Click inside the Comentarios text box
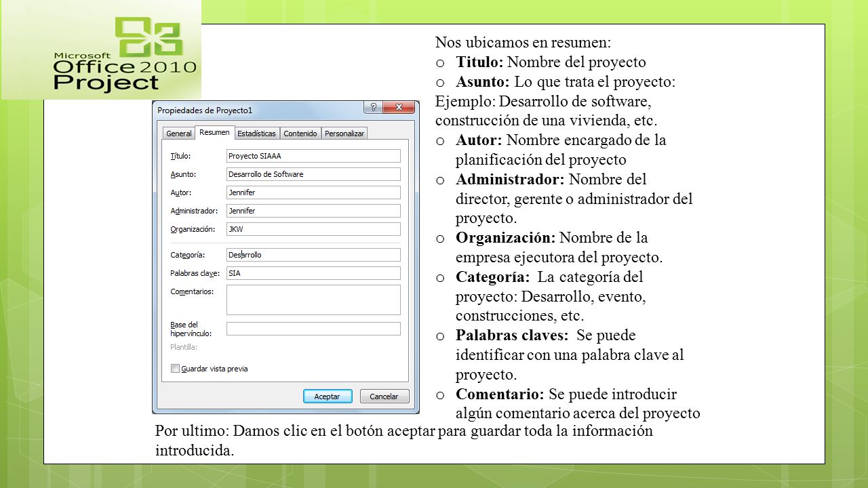This screenshot has width=868, height=488. tap(313, 300)
